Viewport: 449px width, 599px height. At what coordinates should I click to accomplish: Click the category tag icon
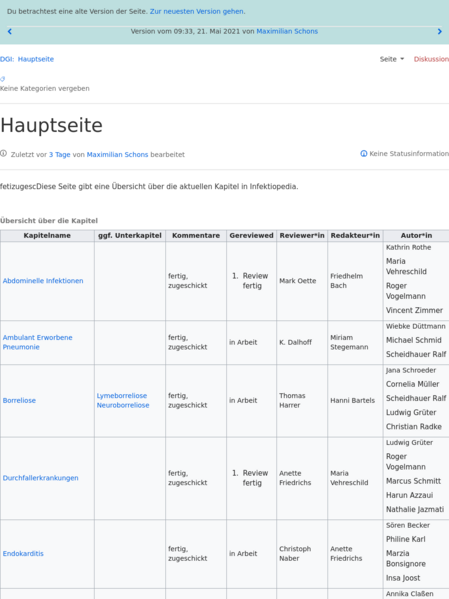pyautogui.click(x=3, y=79)
